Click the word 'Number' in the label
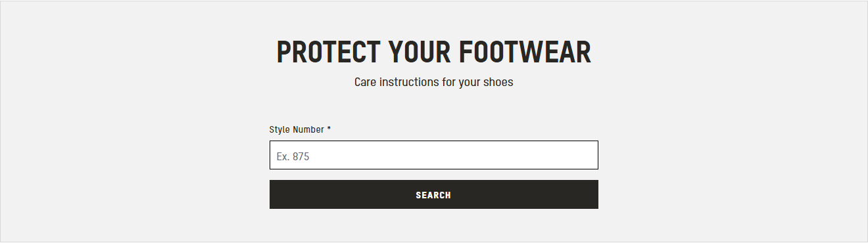Screen dimensions: 868x243 (x=308, y=129)
